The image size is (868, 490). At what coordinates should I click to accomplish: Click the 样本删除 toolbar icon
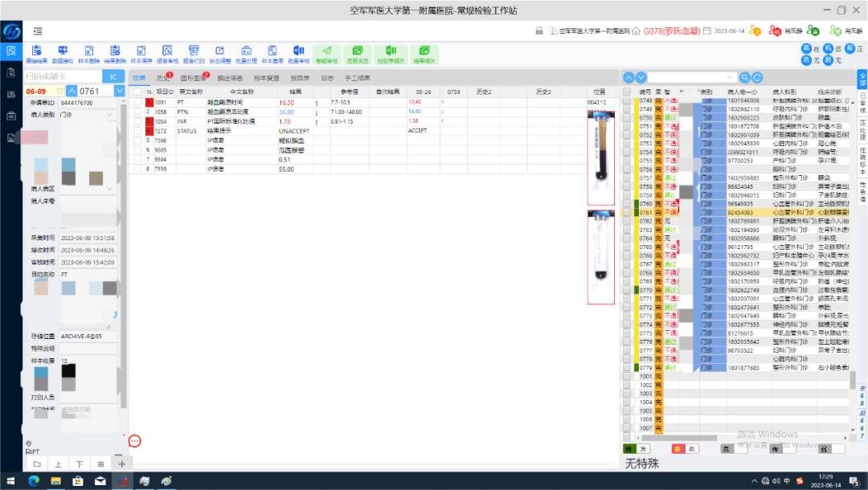tap(88, 54)
